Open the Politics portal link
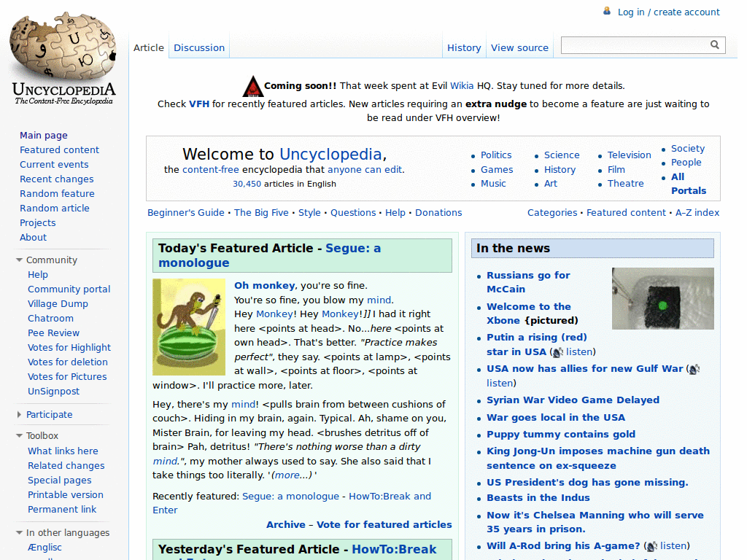This screenshot has width=747, height=560. 496,155
